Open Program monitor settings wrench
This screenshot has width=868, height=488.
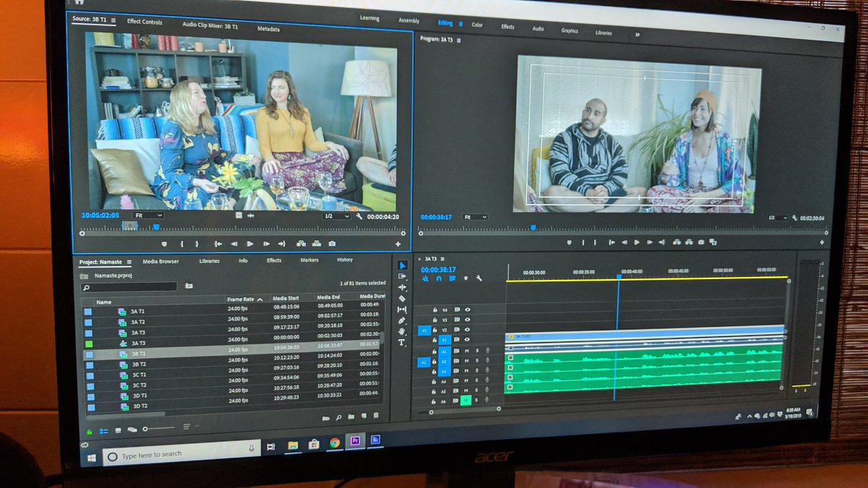[796, 218]
